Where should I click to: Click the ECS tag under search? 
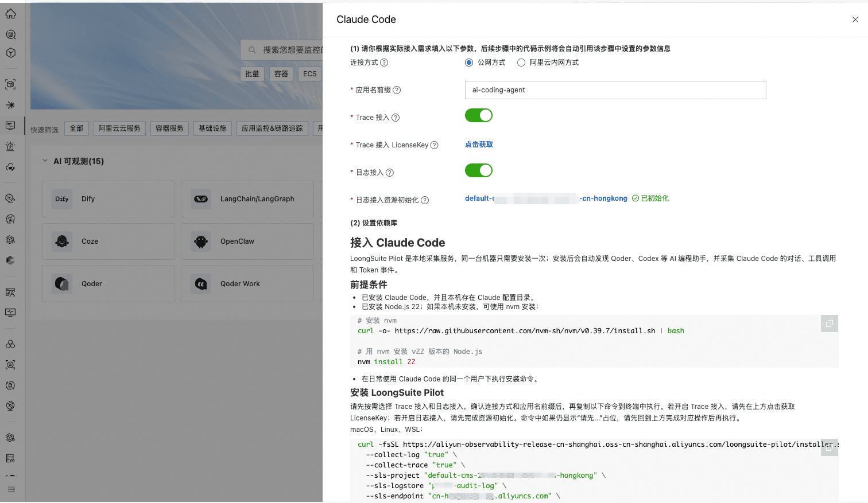point(310,74)
